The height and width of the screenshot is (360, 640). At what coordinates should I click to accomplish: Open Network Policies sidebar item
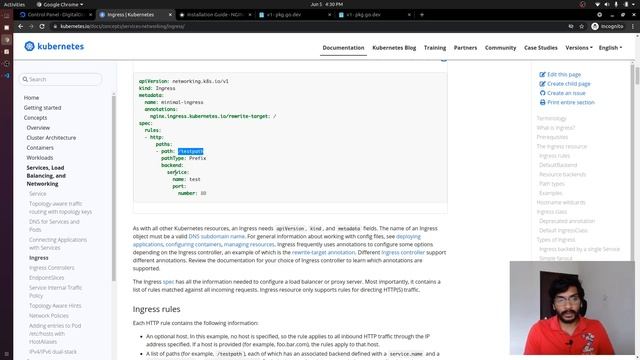pyautogui.click(x=49, y=316)
